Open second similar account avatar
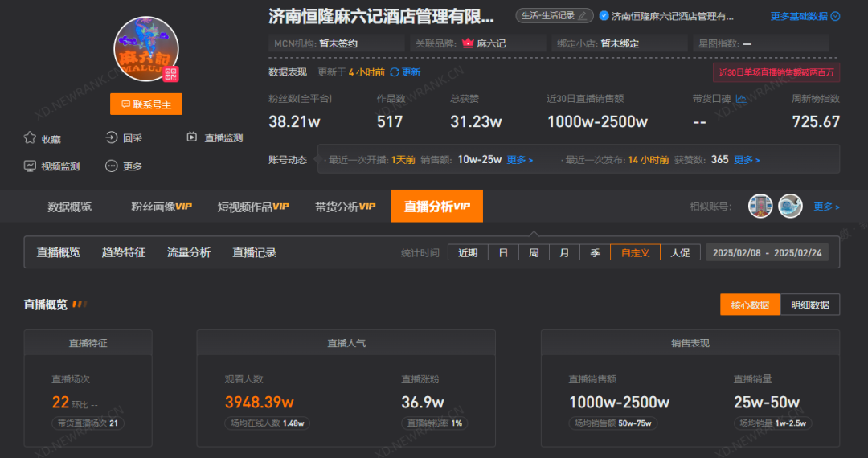 [790, 207]
